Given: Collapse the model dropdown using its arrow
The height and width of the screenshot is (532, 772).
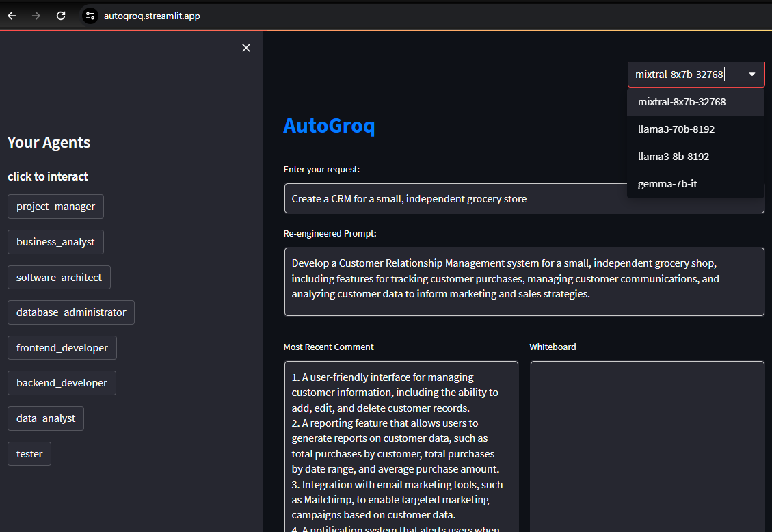Looking at the screenshot, I should pyautogui.click(x=752, y=75).
